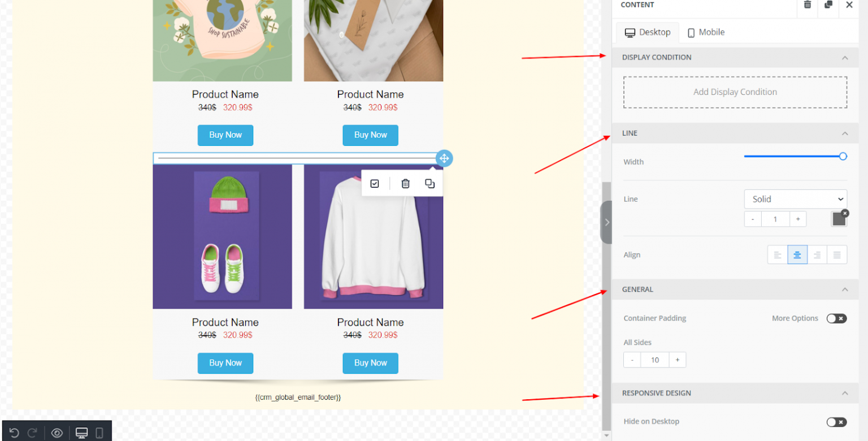Collapse the DISPLAY CONDITION section
868x441 pixels.
pos(845,57)
